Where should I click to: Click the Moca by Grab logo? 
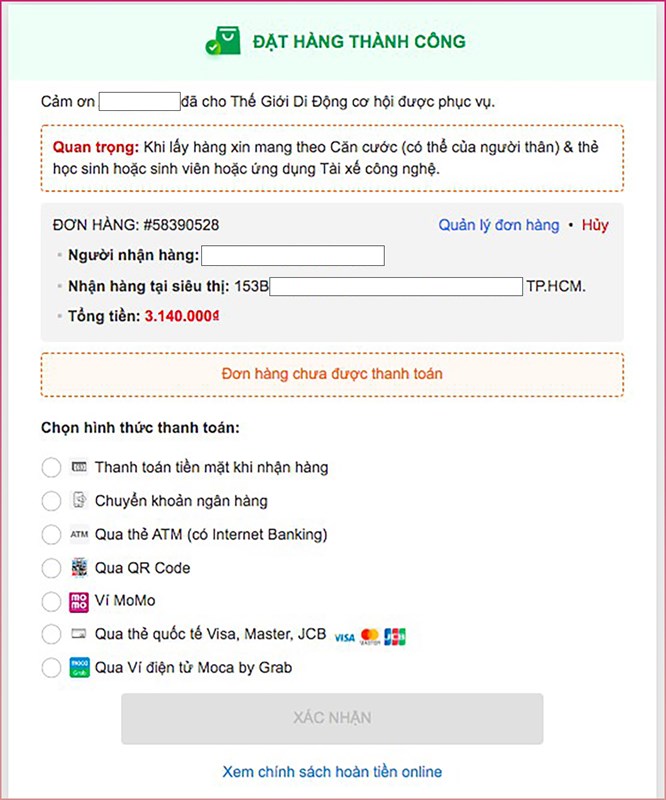tap(80, 667)
